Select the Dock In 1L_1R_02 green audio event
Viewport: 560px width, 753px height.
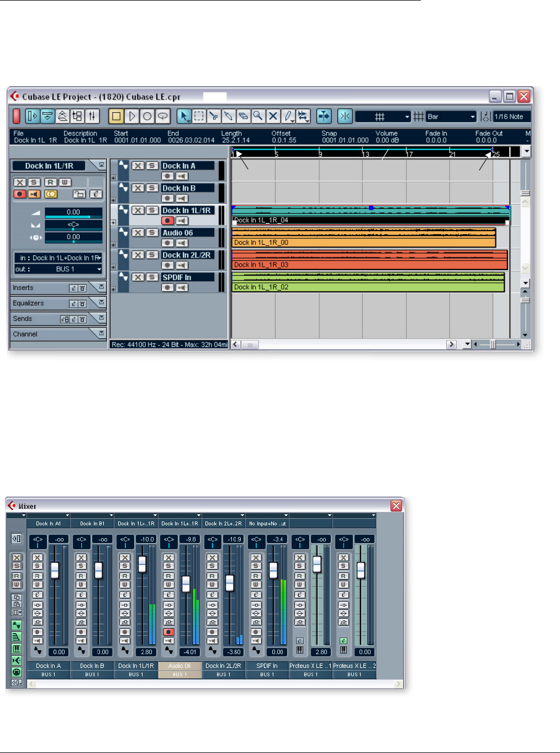[368, 282]
